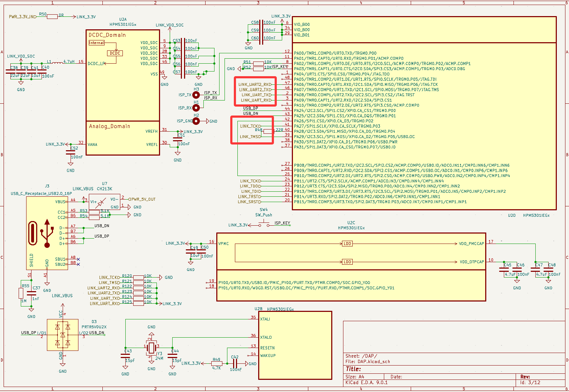569x392 pixels.
Task: Select the LDO block feeding VDD_PMCCAP
Action: [347, 244]
